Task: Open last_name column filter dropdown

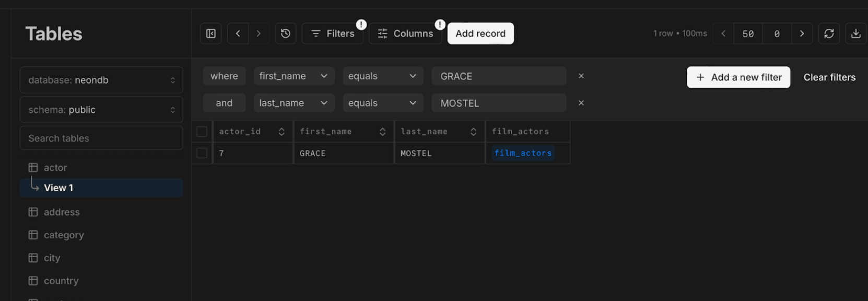Action: pyautogui.click(x=294, y=103)
